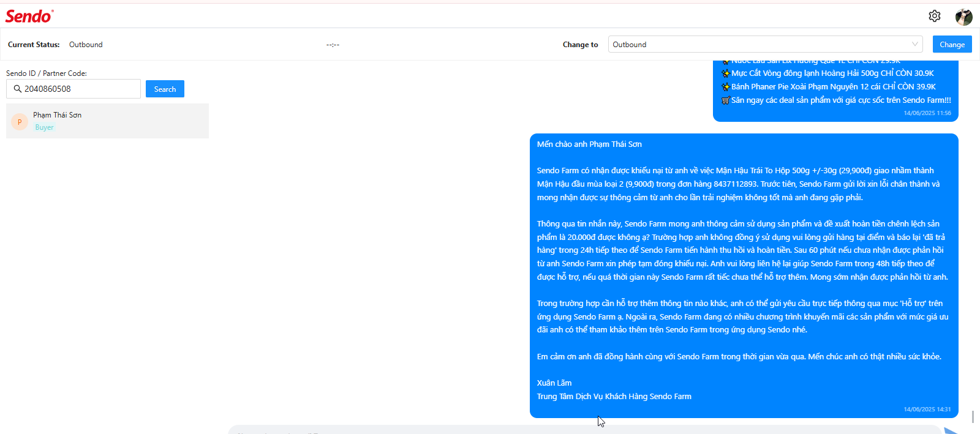Click the dropdown chevron arrow for status
This screenshot has height=434, width=980.
tap(914, 44)
